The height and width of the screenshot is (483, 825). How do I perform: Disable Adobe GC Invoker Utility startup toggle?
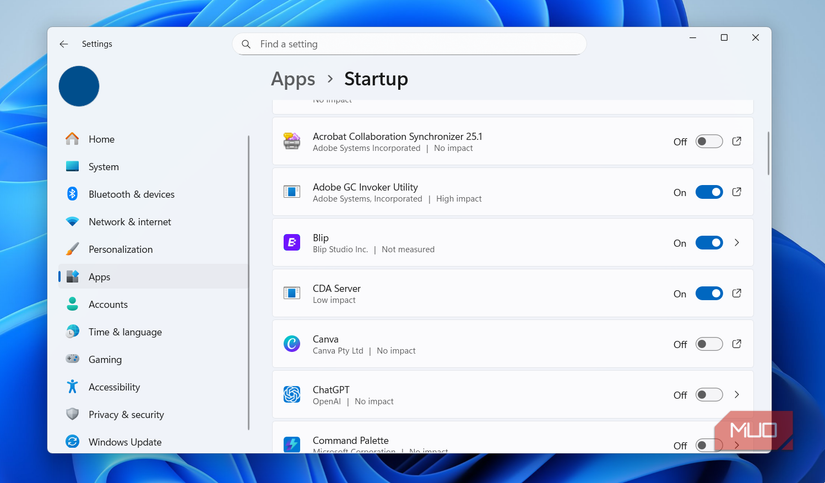(x=709, y=192)
